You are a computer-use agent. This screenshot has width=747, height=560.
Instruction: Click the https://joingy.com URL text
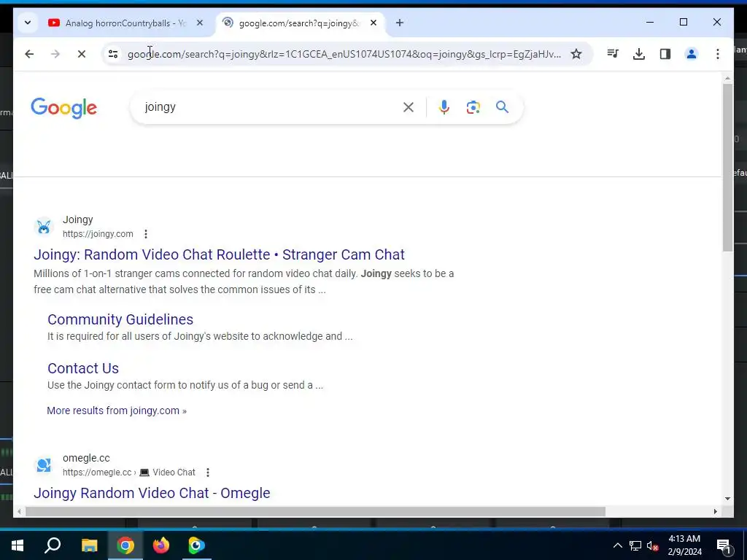tap(98, 234)
